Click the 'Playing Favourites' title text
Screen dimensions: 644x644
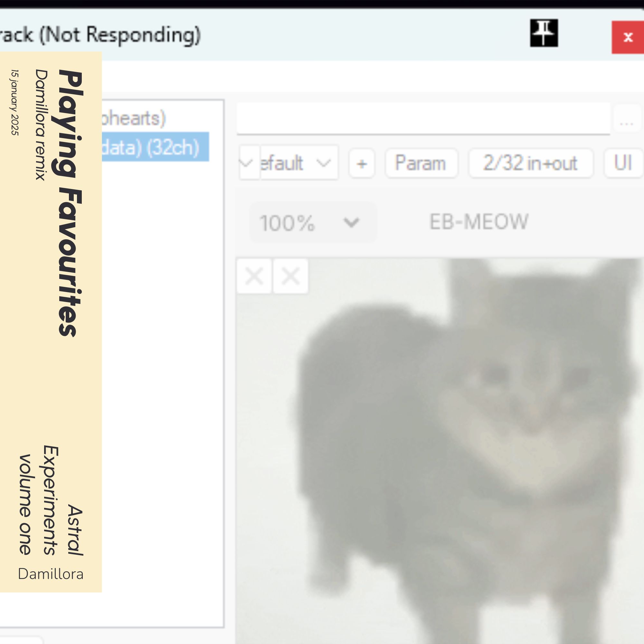[71, 203]
